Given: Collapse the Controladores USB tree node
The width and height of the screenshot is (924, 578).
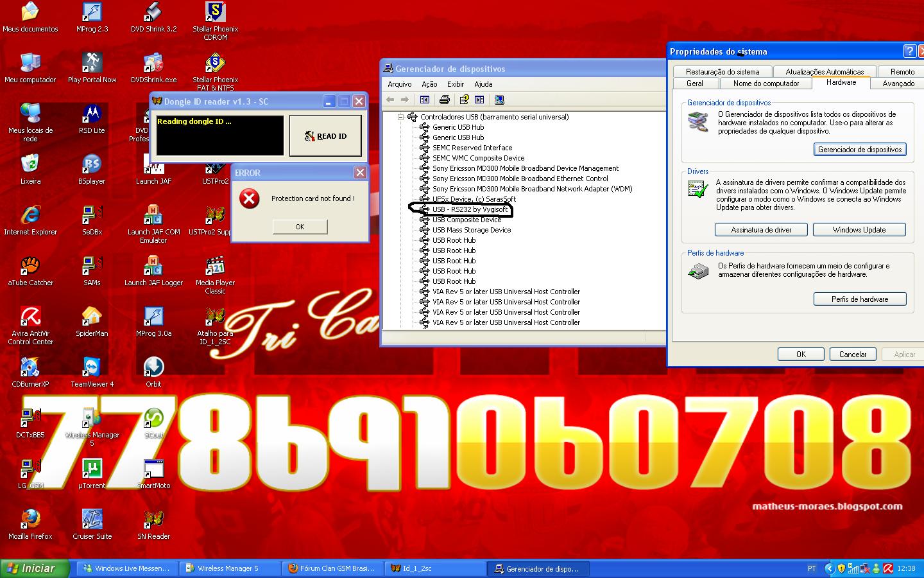Looking at the screenshot, I should (400, 117).
